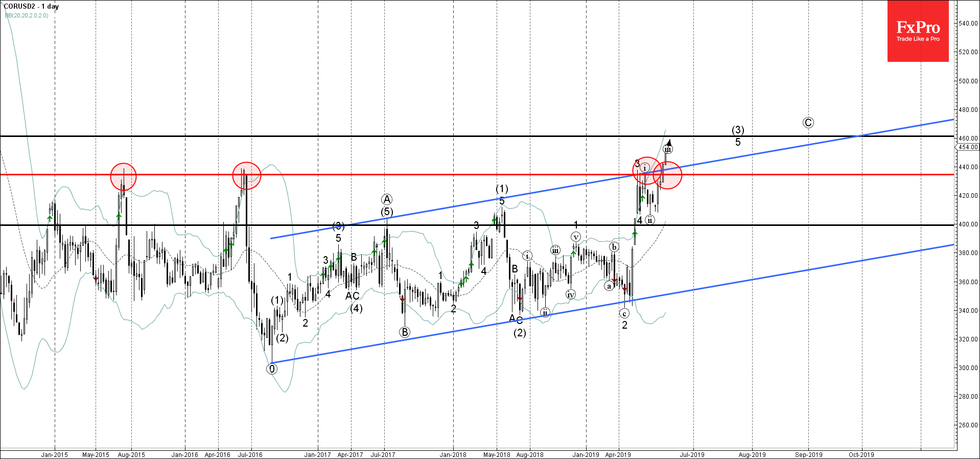Click the red circle at Jul-2016 peak
This screenshot has height=459, width=980.
point(246,175)
